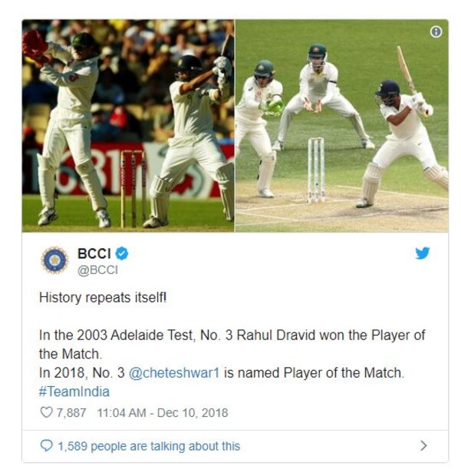
Task: Open the 2018 Pujara batting photo on the right
Action: click(342, 126)
